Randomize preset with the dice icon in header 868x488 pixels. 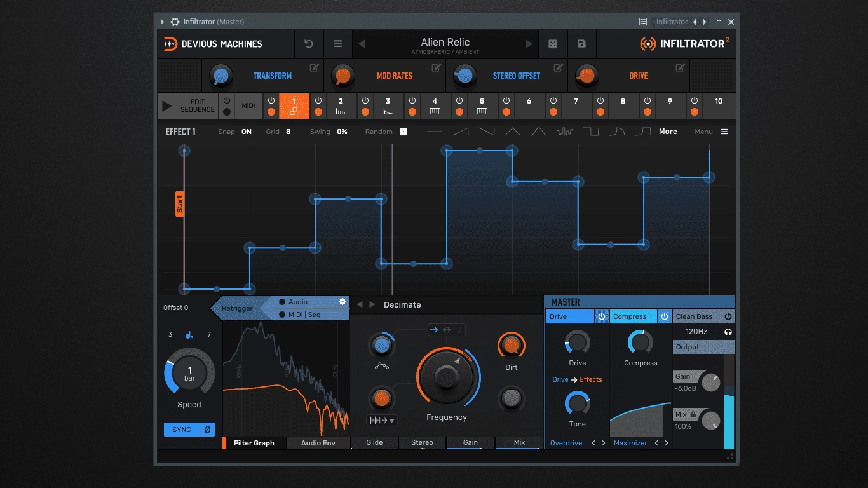point(552,44)
